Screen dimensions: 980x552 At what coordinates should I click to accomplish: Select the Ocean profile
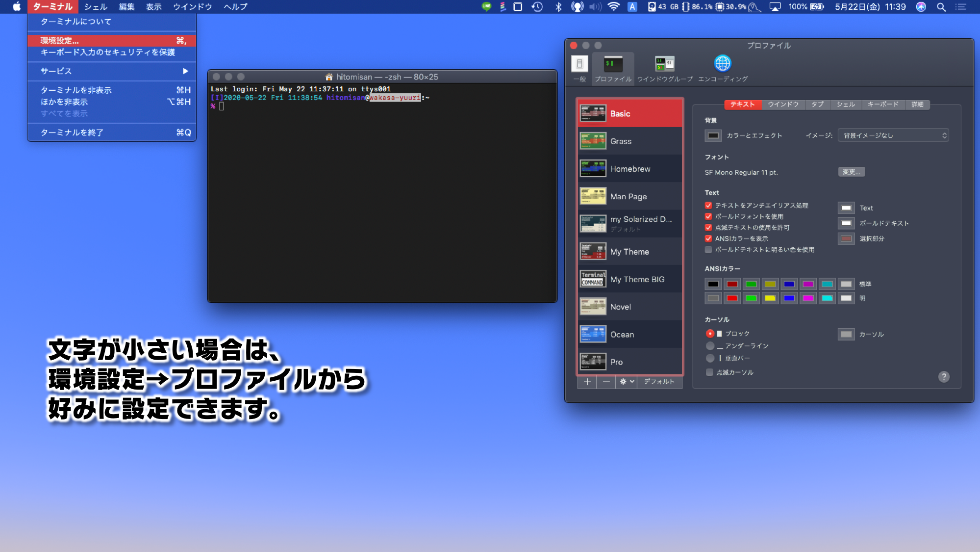click(630, 335)
